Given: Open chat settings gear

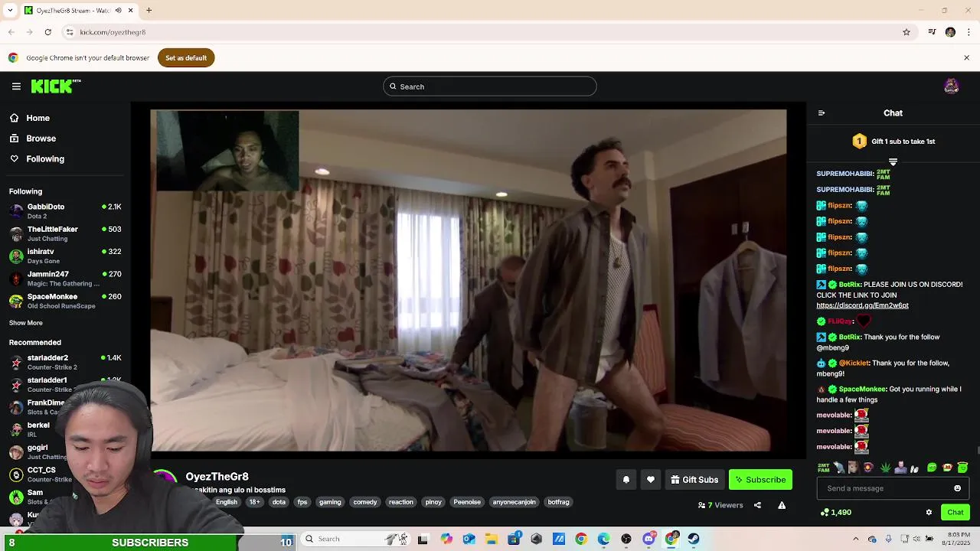Looking at the screenshot, I should 929,513.
